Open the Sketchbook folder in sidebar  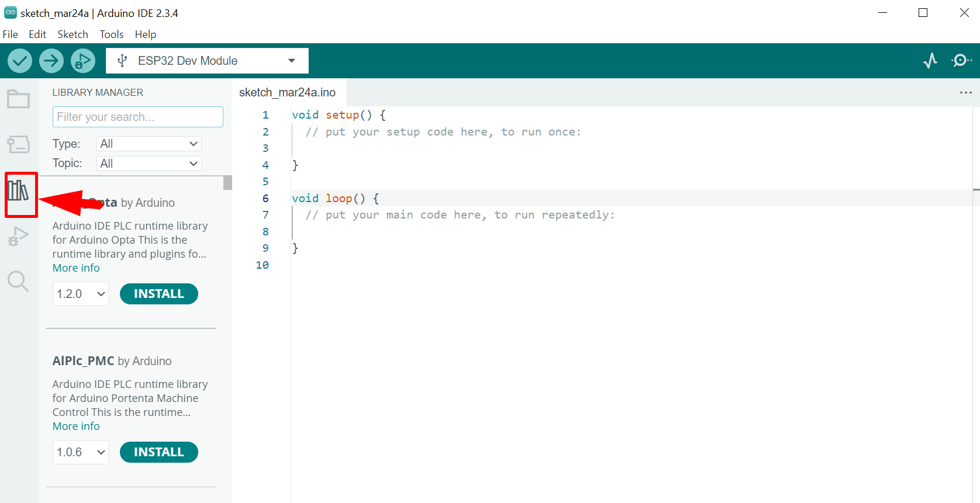click(18, 99)
